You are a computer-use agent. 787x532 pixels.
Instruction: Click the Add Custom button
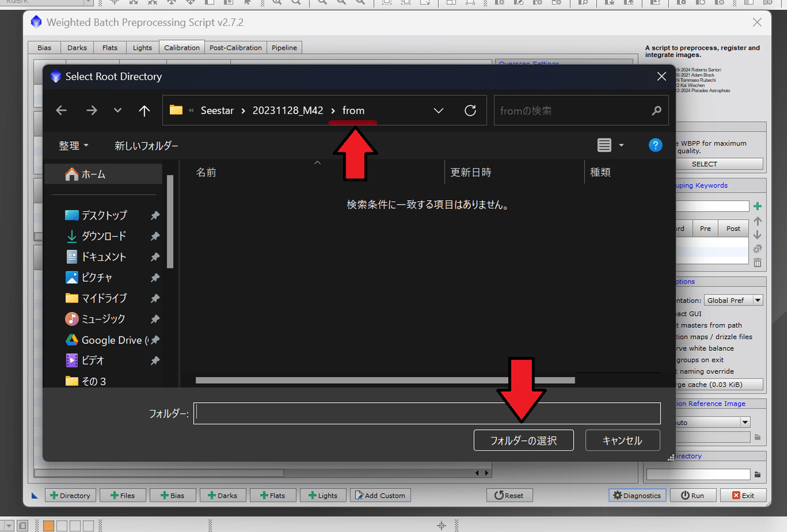click(x=380, y=495)
